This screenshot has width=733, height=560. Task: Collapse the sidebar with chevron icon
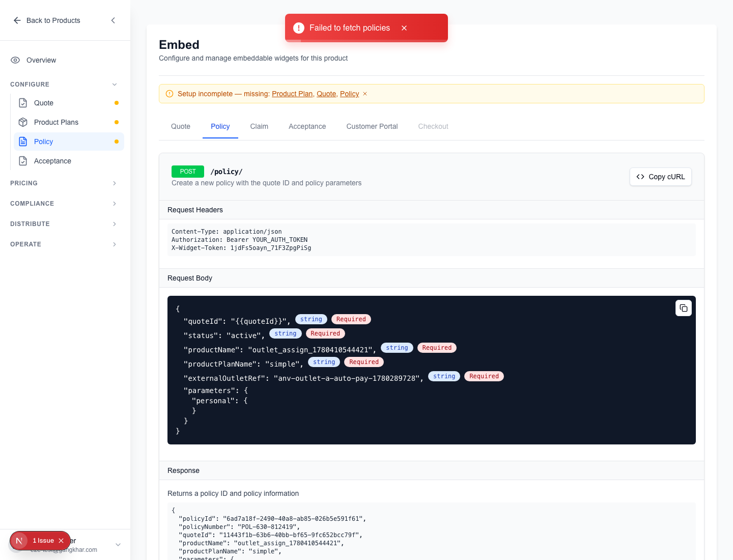(x=113, y=20)
